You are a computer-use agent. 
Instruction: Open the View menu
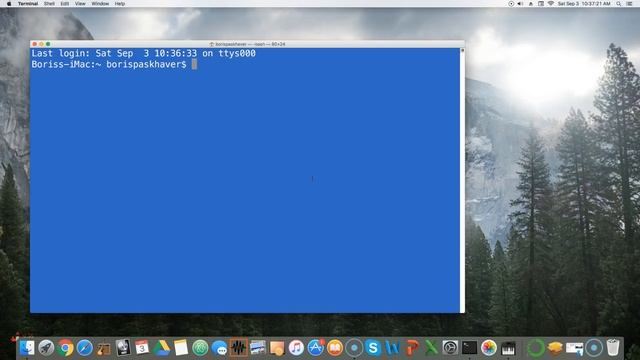(x=80, y=4)
